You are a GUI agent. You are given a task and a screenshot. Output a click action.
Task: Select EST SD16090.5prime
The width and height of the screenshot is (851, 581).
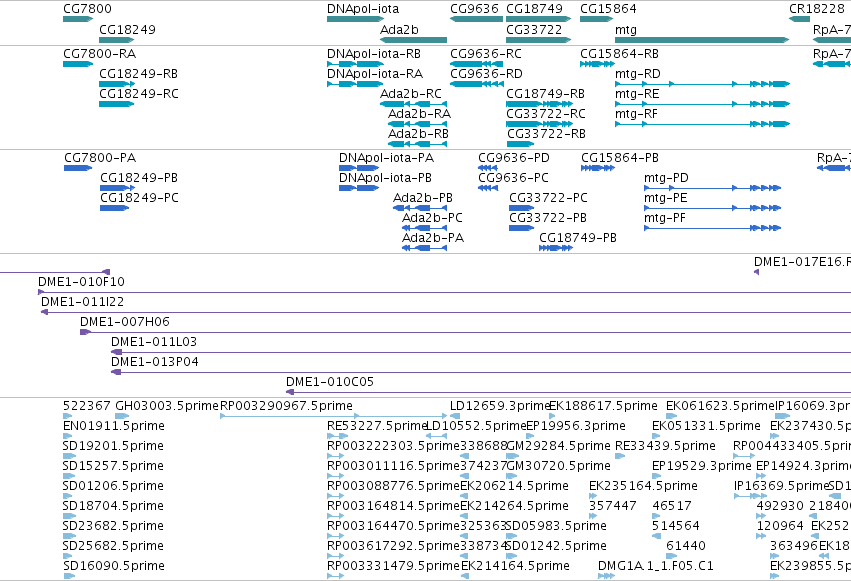click(x=113, y=566)
